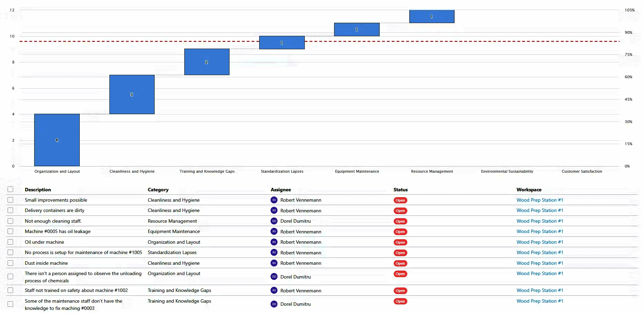
Task: Click the 'Staff not trained on safety' description text
Action: (76, 290)
